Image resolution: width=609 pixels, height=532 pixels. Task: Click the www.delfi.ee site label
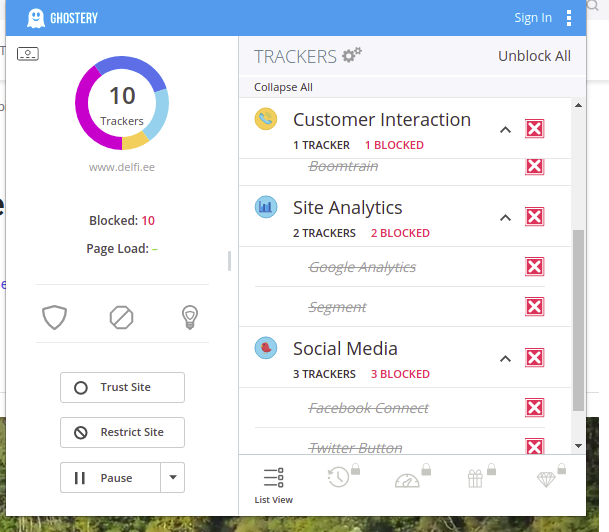[122, 167]
